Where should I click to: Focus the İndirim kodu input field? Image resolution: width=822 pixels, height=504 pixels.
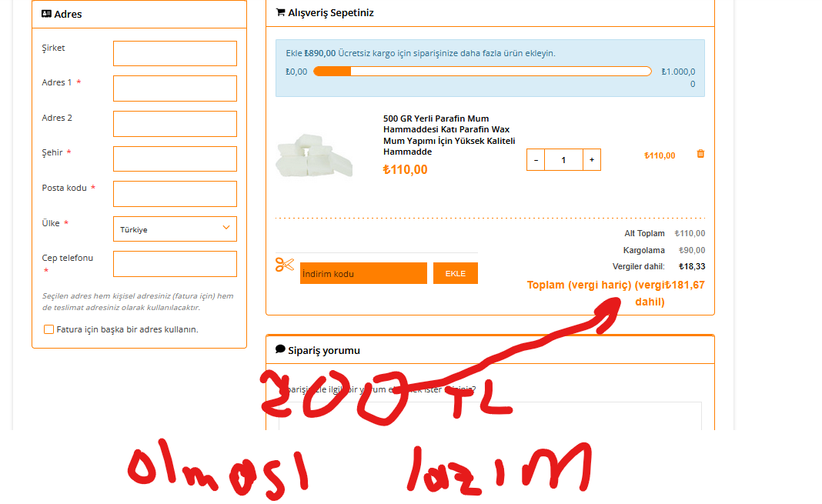tap(363, 273)
